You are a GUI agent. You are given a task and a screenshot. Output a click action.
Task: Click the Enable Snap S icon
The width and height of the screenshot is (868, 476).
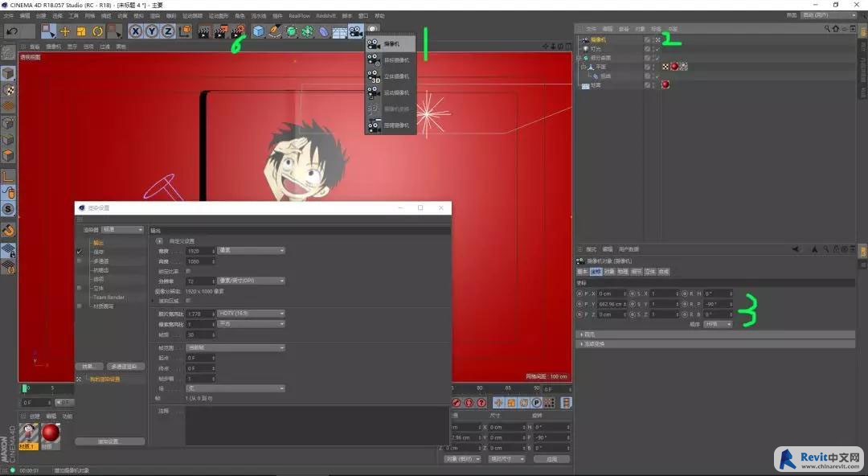[x=8, y=209]
